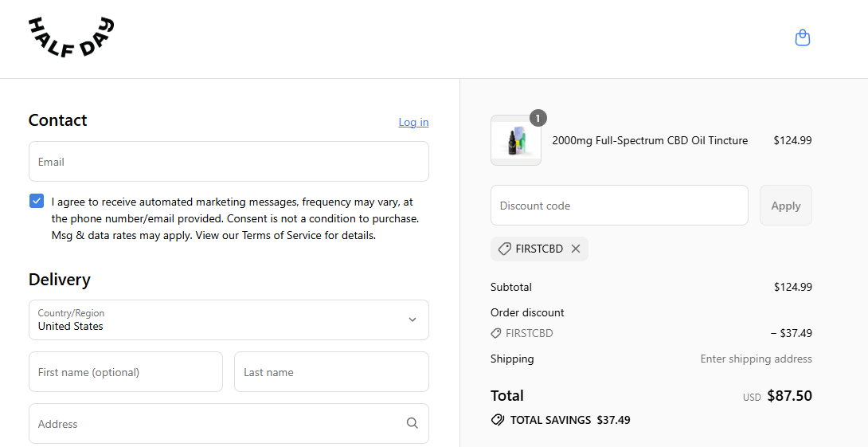Click the Subtotal $124.99 value
The image size is (868, 447).
click(792, 287)
